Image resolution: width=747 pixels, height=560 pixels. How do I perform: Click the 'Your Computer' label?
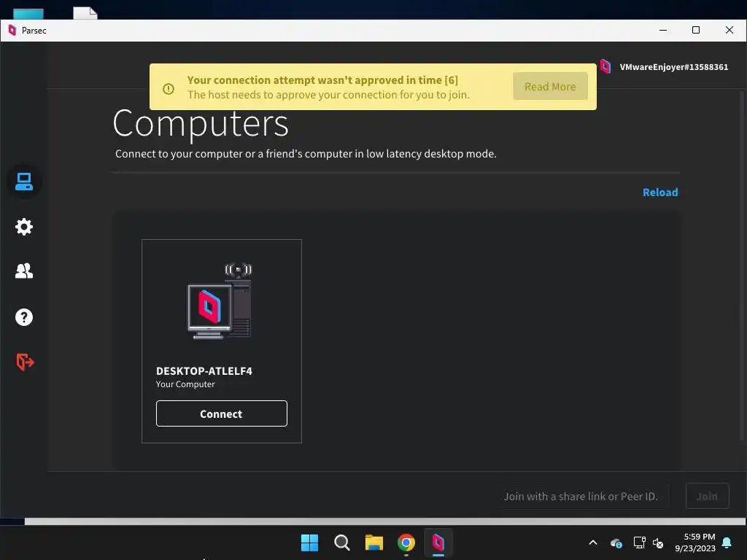click(185, 384)
